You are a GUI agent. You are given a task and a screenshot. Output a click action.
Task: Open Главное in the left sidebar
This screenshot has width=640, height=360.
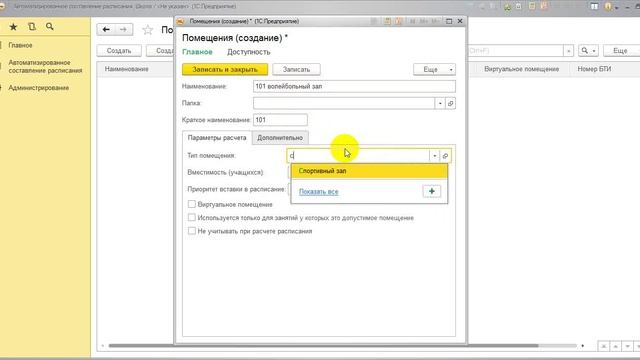[x=20, y=45]
